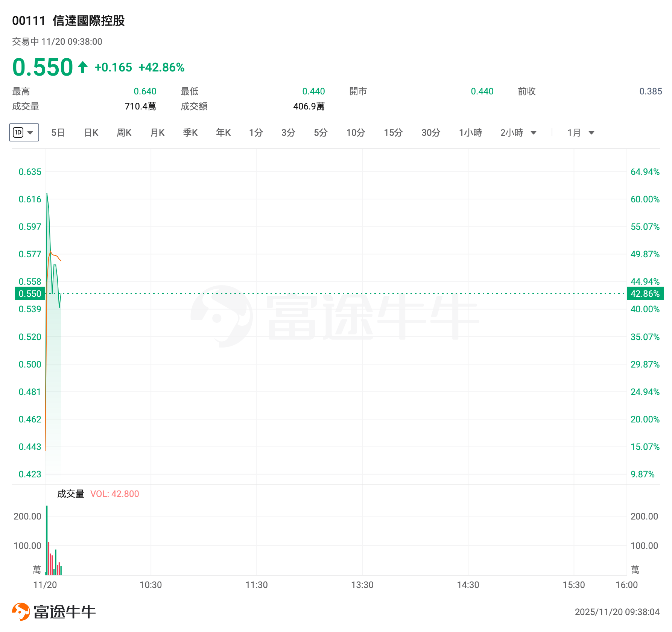Click the green price up arrow icon
Viewport: 672px width, 632px height.
pos(83,67)
